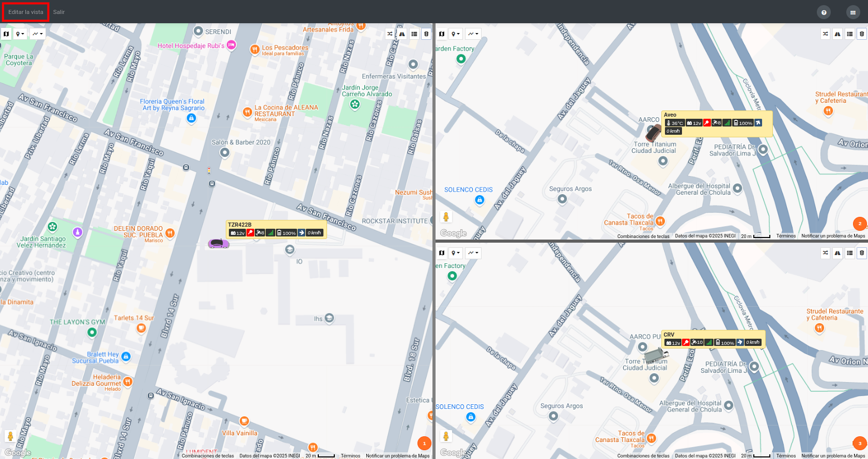Open the marker pin dropdown in the CRV pane

click(456, 253)
